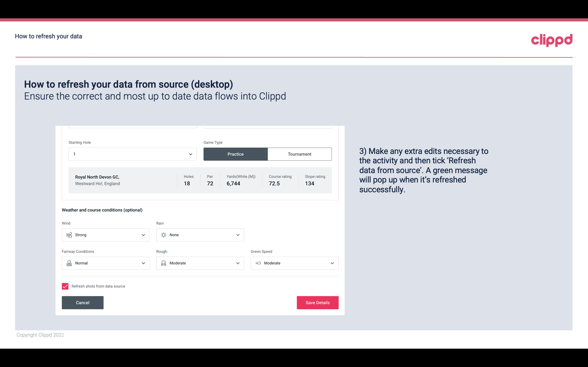Click the starting hole dropdown arrow
The height and width of the screenshot is (367, 588).
(x=190, y=154)
